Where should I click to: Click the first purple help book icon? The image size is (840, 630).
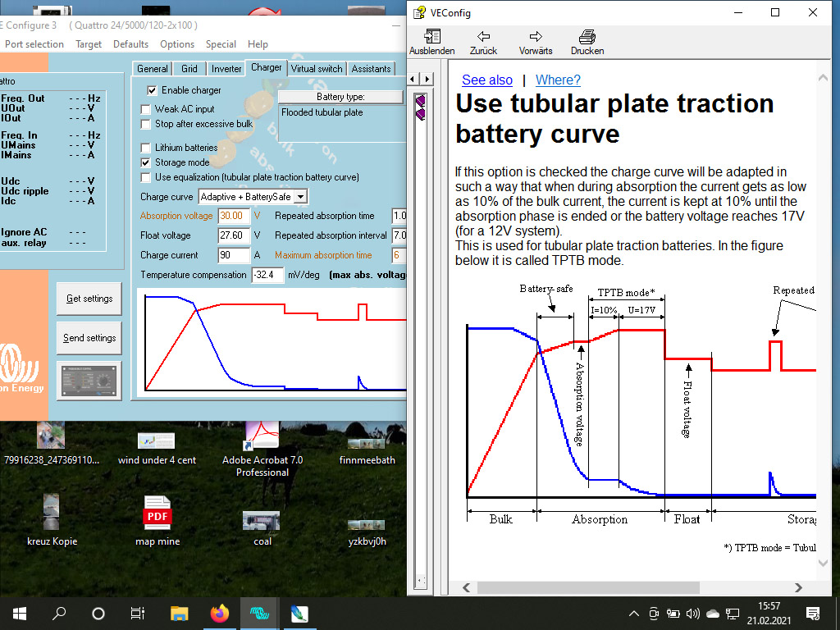(420, 100)
